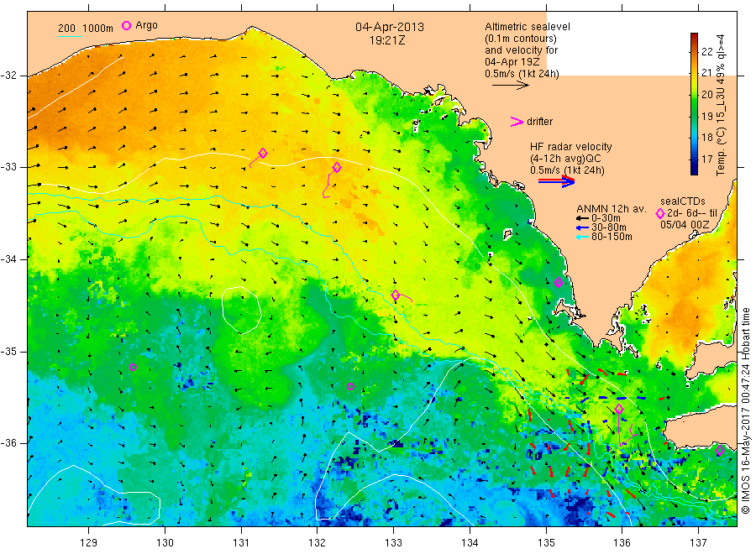Click the 134 longitude axis label

click(x=470, y=543)
